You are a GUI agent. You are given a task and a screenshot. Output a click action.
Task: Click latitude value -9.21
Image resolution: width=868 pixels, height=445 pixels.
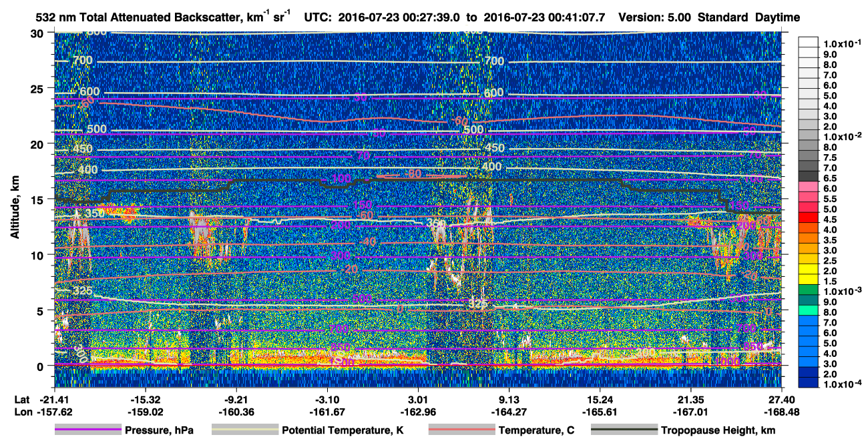236,399
